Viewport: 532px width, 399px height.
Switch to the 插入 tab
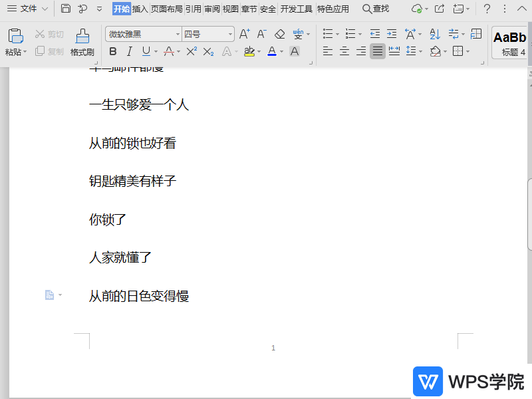click(140, 9)
